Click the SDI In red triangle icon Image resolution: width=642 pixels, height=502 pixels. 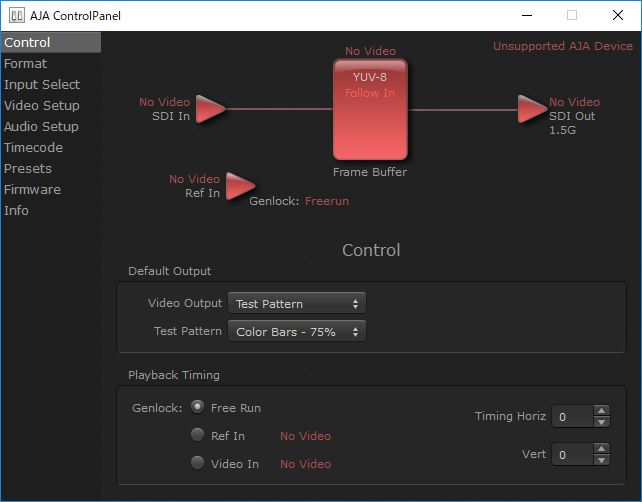click(x=210, y=109)
